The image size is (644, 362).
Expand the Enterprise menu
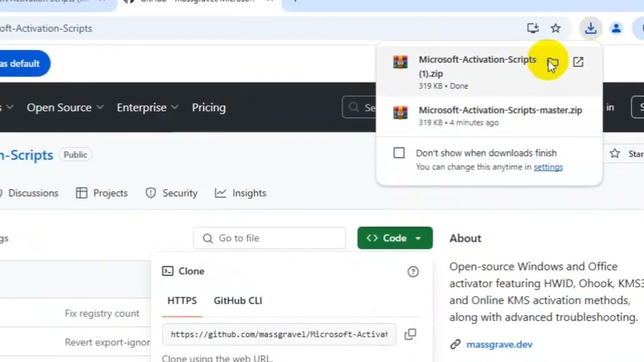click(147, 108)
